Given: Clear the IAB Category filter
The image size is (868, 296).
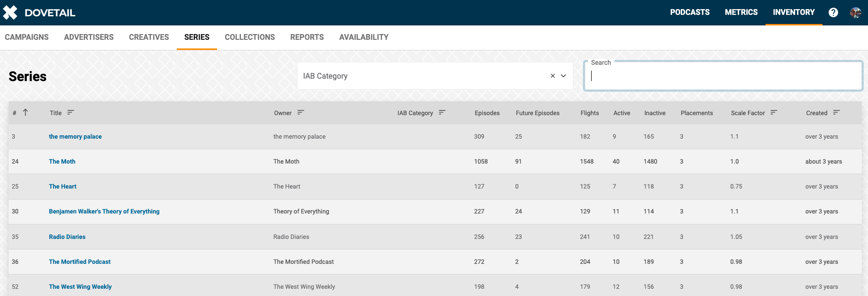Looking at the screenshot, I should pyautogui.click(x=552, y=76).
